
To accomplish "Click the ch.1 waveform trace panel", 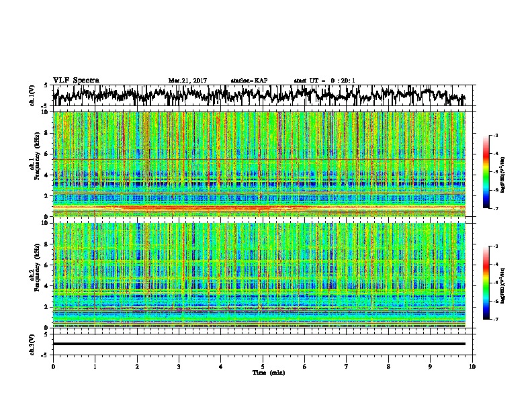I will (x=262, y=95).
